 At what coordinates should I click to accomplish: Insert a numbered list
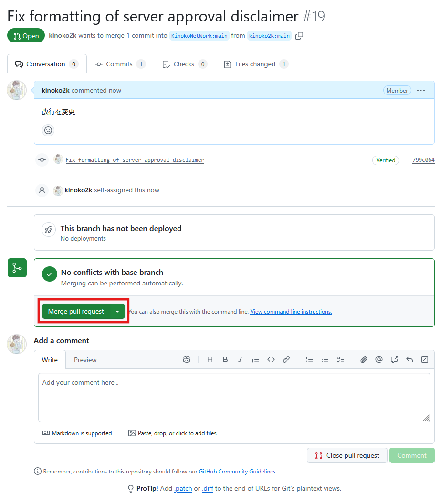309,360
